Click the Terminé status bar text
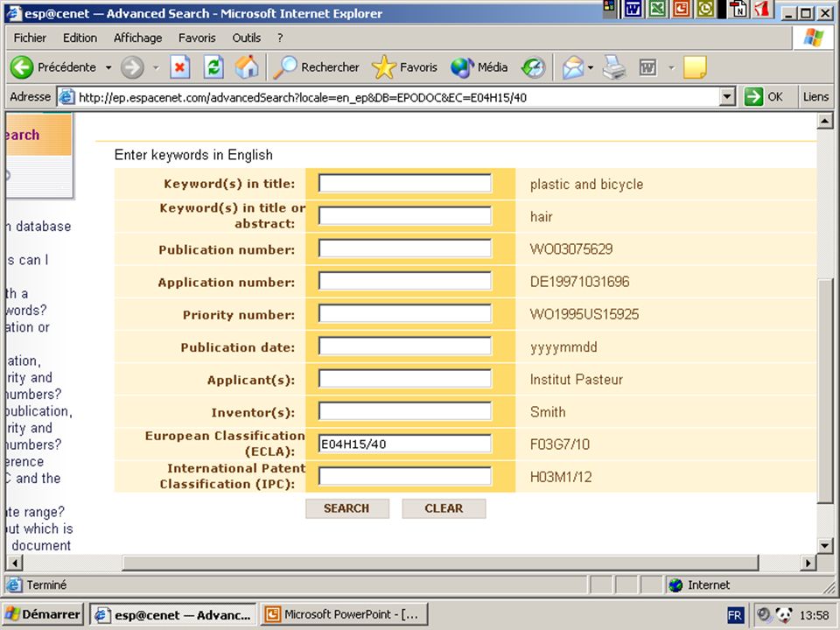Screen dimensions: 840x630 pos(46,585)
